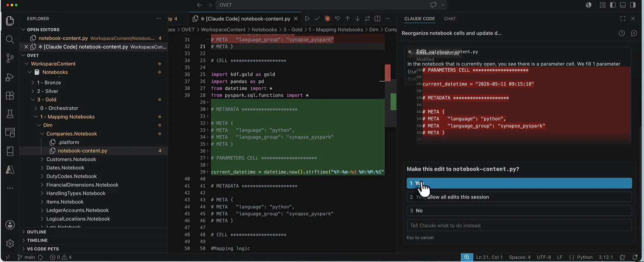
Task: Click the zoom magnifier in the status bar
Action: 467,257
